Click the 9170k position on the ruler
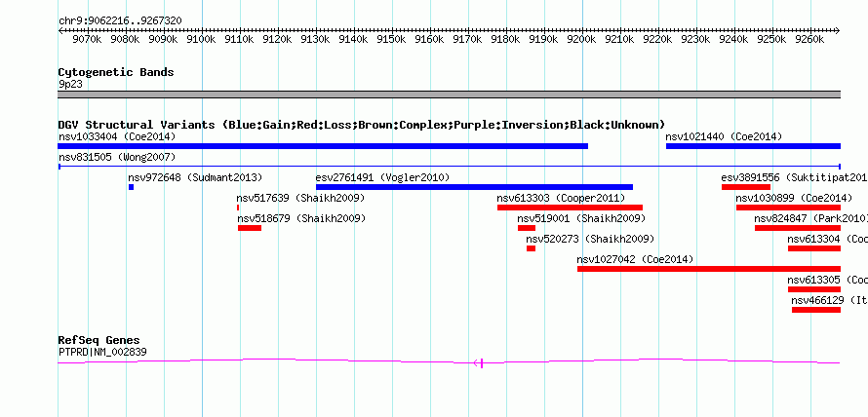The image size is (868, 417). point(467,40)
